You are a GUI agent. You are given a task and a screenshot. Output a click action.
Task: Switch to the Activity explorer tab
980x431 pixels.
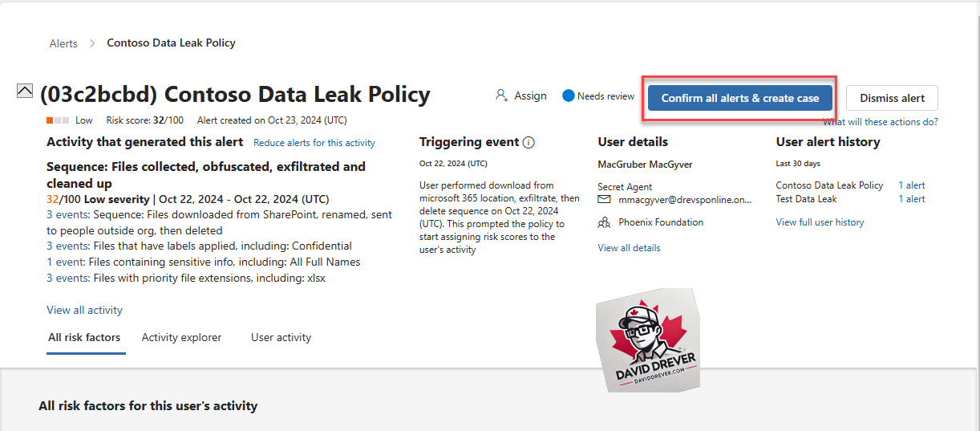181,337
